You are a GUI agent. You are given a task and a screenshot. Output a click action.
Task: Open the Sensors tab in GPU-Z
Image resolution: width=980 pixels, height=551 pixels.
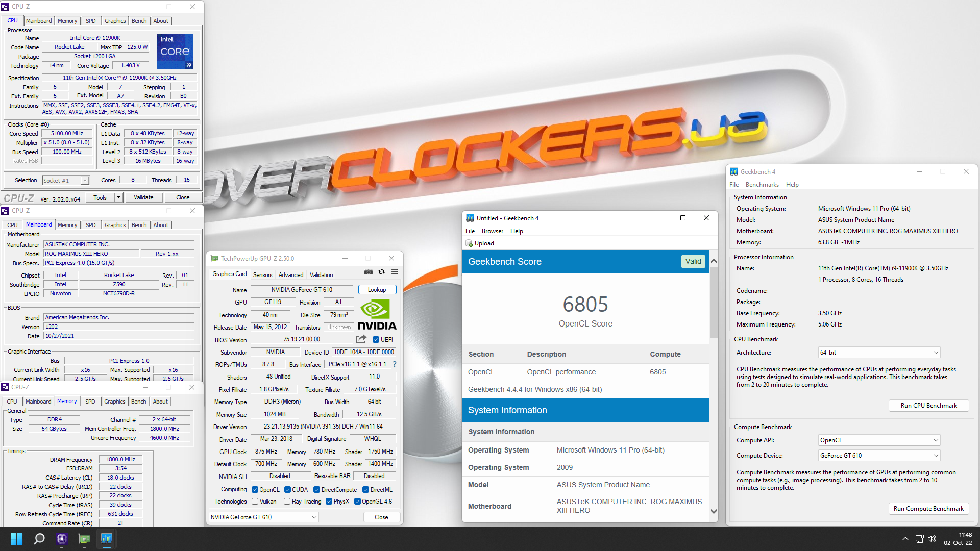263,275
